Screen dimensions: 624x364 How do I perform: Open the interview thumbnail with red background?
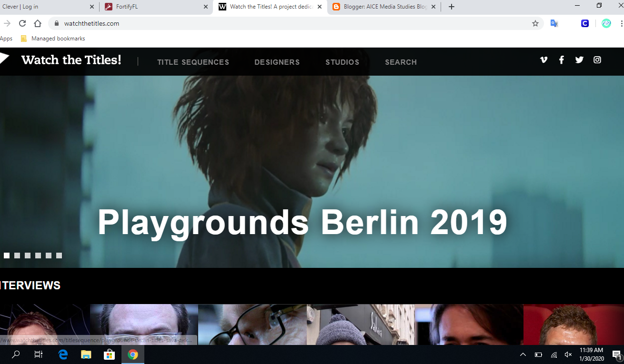click(x=574, y=325)
